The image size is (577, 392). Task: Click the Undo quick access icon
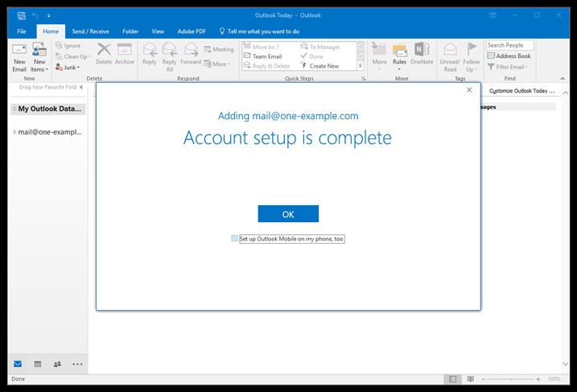(35, 15)
